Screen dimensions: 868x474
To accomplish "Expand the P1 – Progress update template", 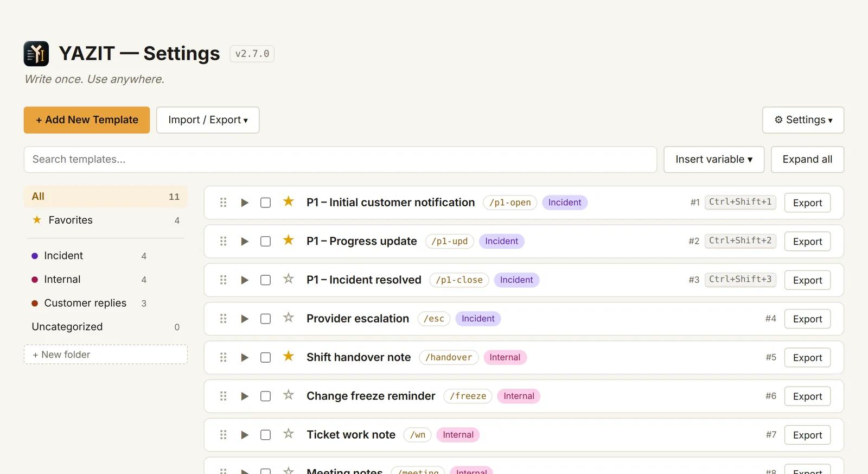I will pyautogui.click(x=245, y=241).
